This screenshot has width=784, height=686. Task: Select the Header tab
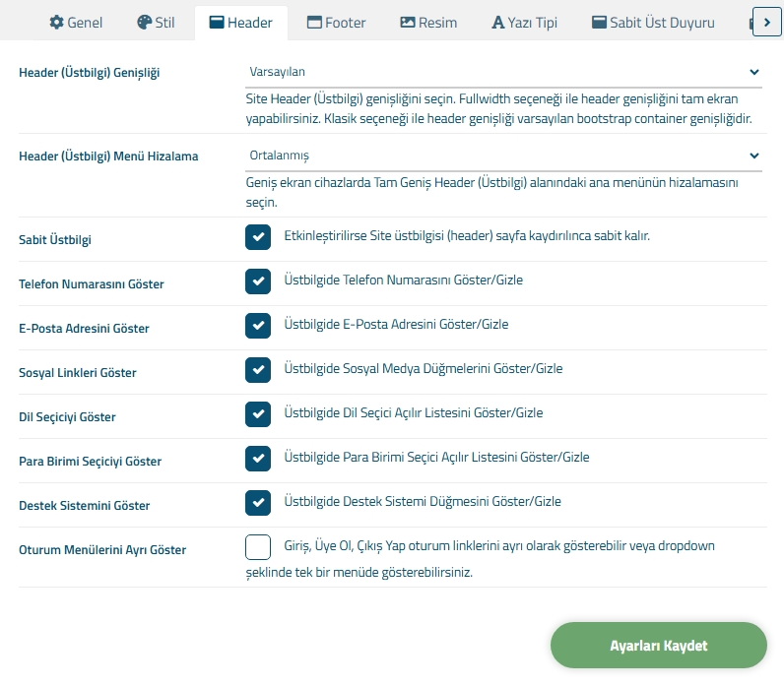pos(241,23)
